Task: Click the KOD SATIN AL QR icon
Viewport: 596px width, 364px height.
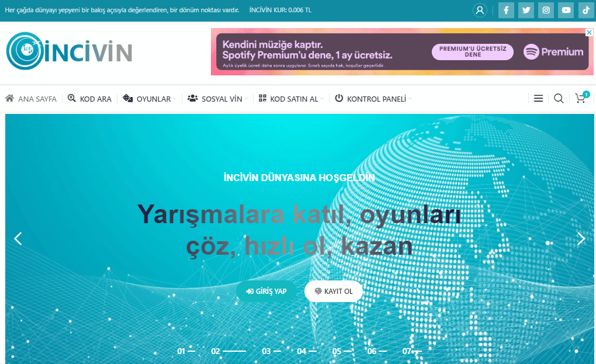Action: coord(263,98)
